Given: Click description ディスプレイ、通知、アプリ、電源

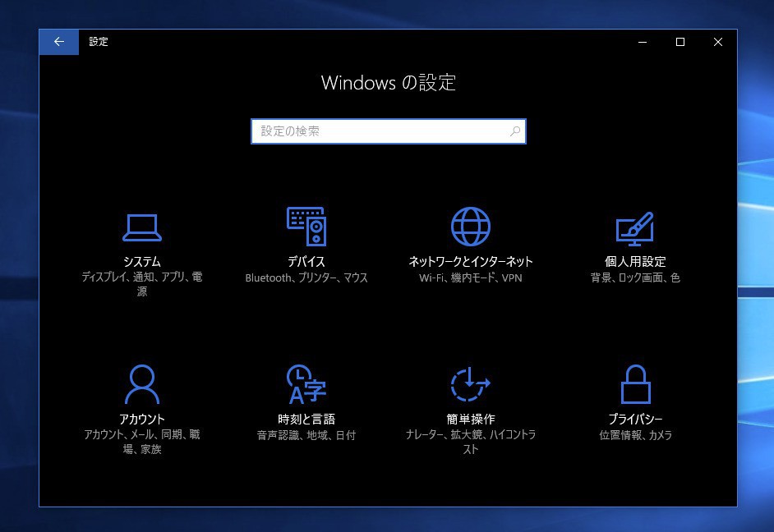Looking at the screenshot, I should click(142, 285).
